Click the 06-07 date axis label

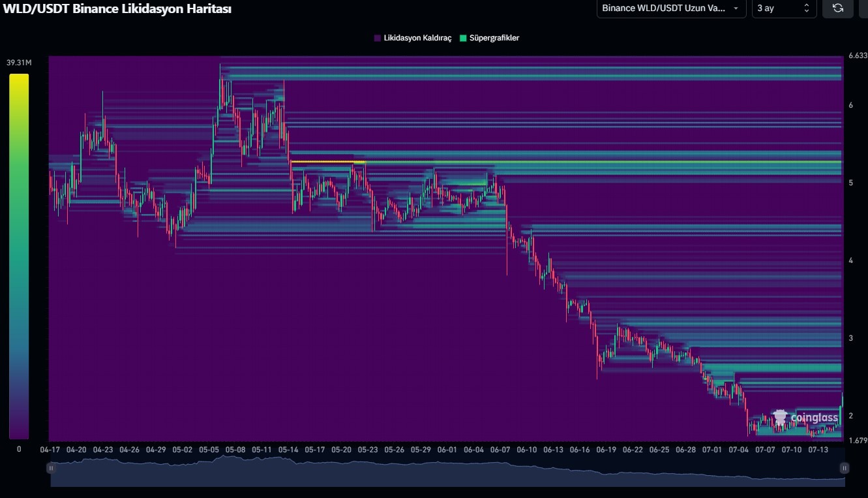click(x=500, y=450)
